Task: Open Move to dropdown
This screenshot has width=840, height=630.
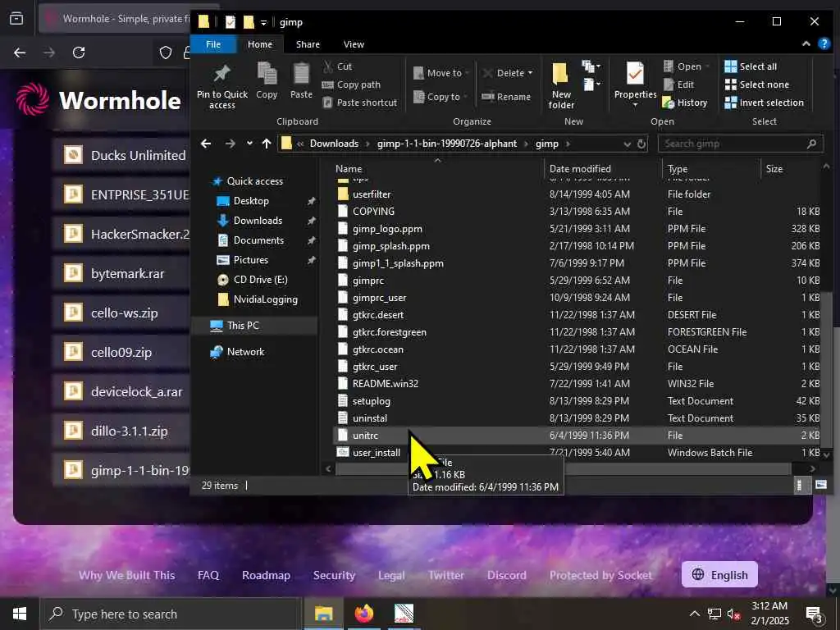Action: (441, 73)
